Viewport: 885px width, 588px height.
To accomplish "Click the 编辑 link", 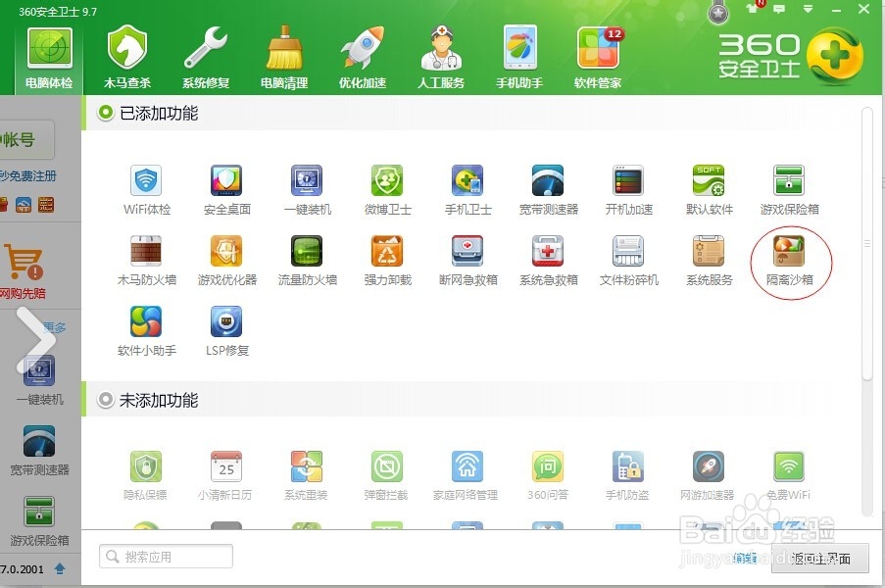I will 745,559.
